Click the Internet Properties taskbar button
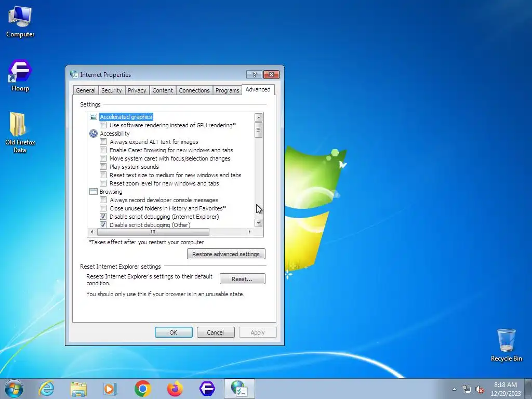 239,389
